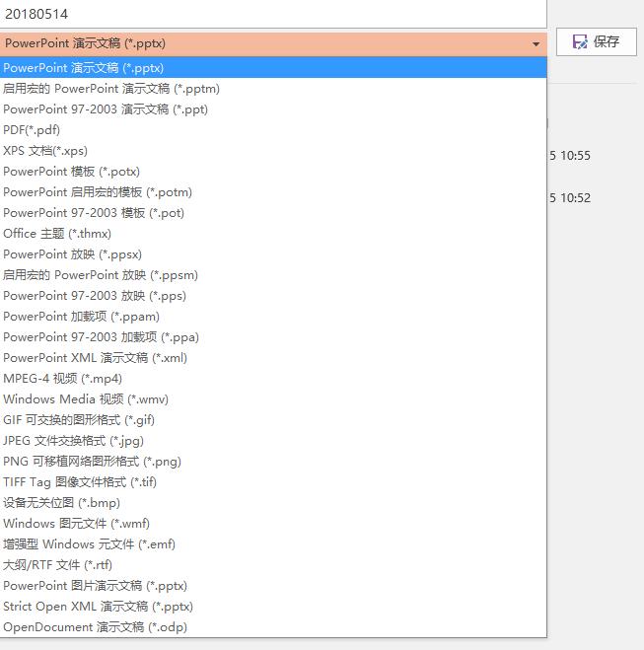Viewport: 644px width, 650px height.
Task: Select 启用宏的 PowerPoint 放映 (*.ppsm)
Action: click(273, 275)
